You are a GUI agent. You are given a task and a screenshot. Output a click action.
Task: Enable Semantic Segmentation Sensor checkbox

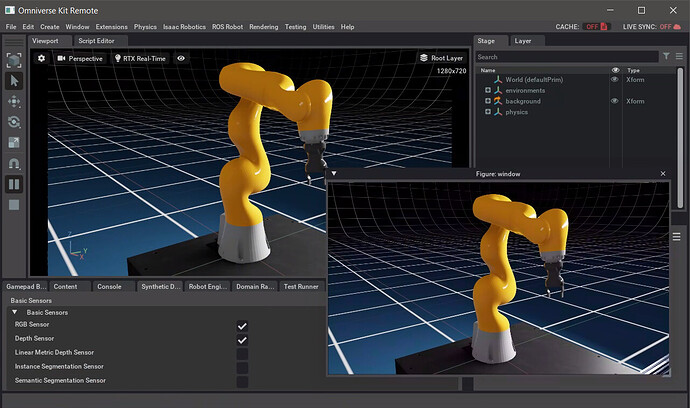click(x=242, y=382)
